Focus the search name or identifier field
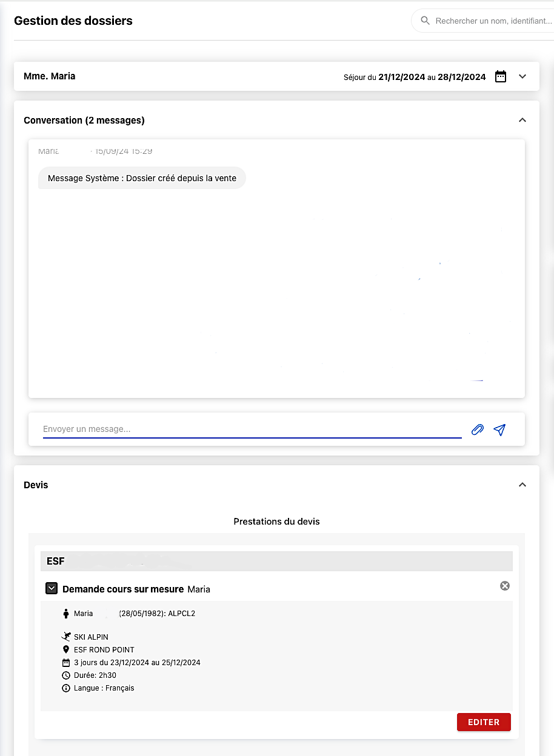Viewport: 554px width, 756px height. [x=492, y=21]
